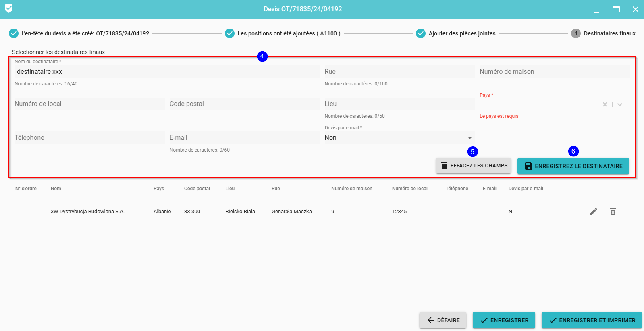Image resolution: width=644 pixels, height=331 pixels.
Task: Click Enregistrer et imprimer button
Action: click(x=591, y=320)
